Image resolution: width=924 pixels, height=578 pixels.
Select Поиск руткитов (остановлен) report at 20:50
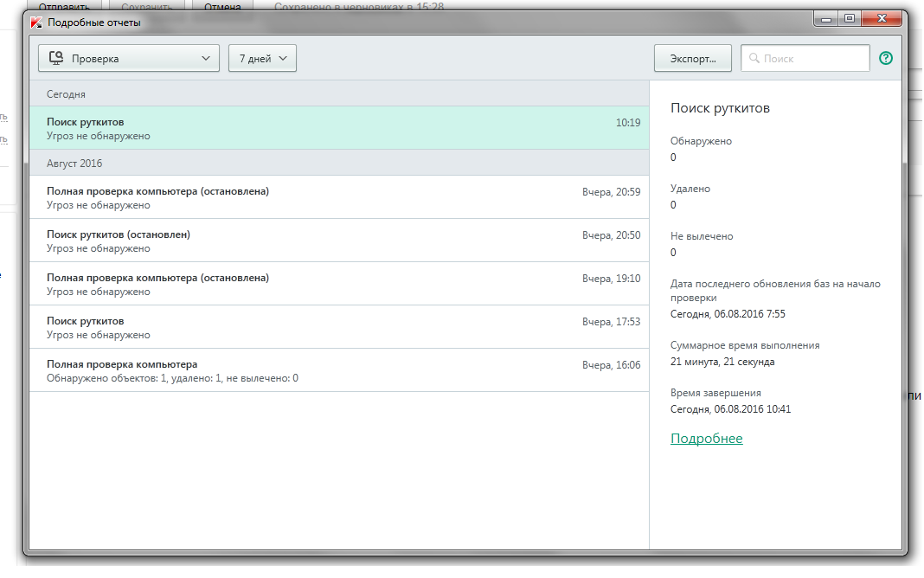[339, 241]
